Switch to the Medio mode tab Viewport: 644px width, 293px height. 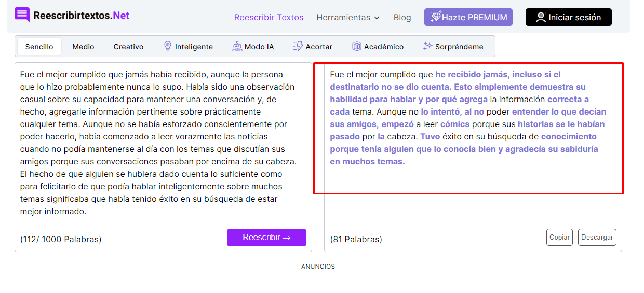83,47
